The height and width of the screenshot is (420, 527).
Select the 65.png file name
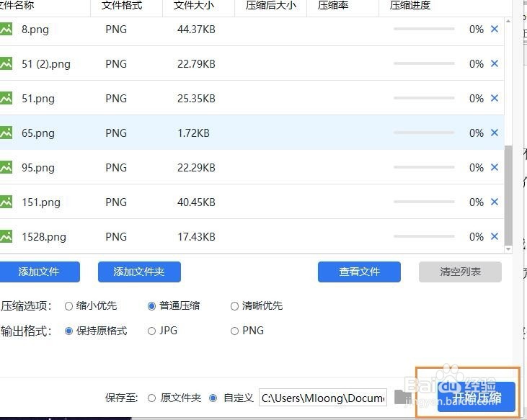coord(38,133)
